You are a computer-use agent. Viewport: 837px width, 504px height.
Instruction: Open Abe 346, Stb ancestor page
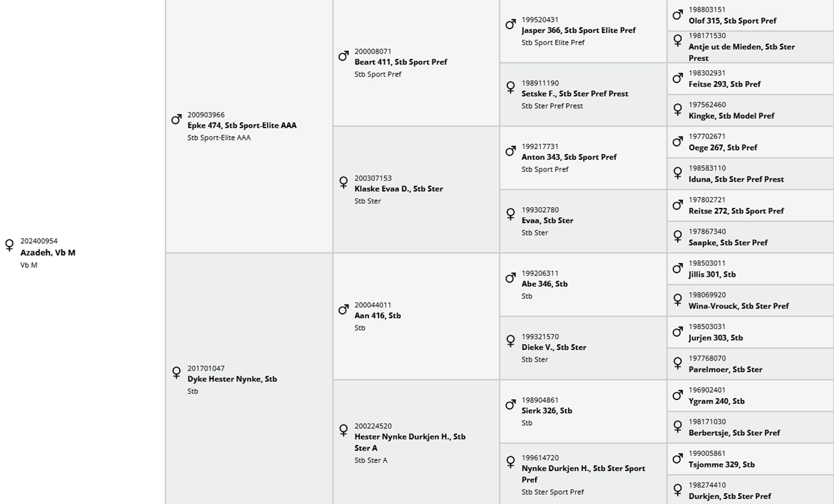click(x=544, y=284)
